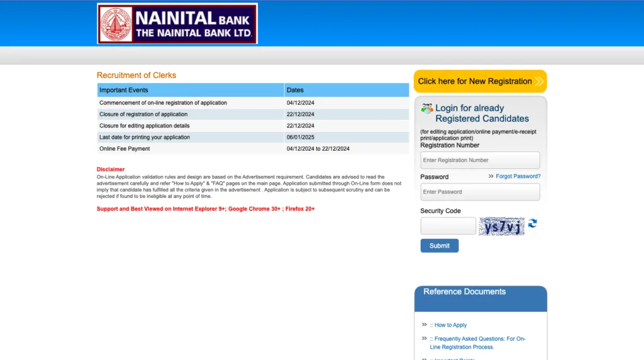Click the Reference Documents panel header

pos(480,298)
